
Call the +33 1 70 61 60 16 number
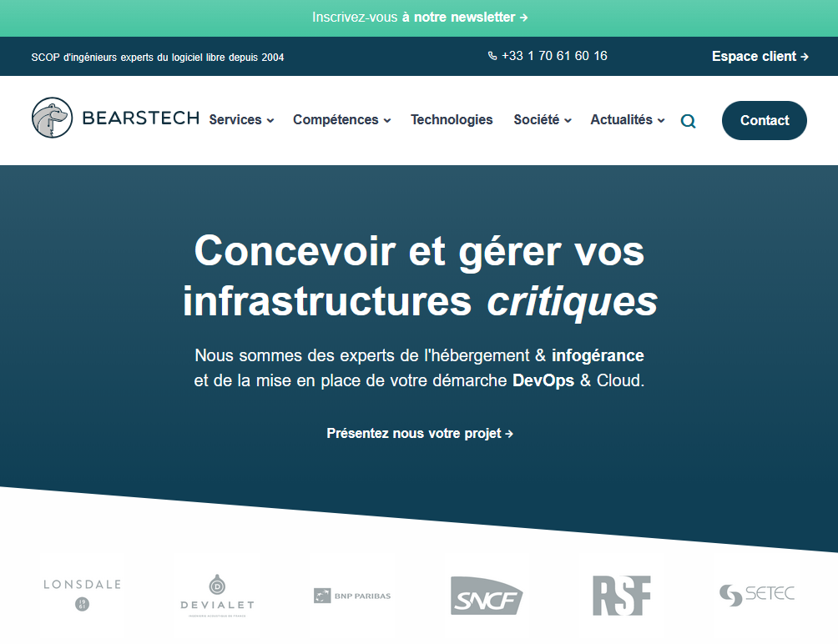tap(554, 56)
